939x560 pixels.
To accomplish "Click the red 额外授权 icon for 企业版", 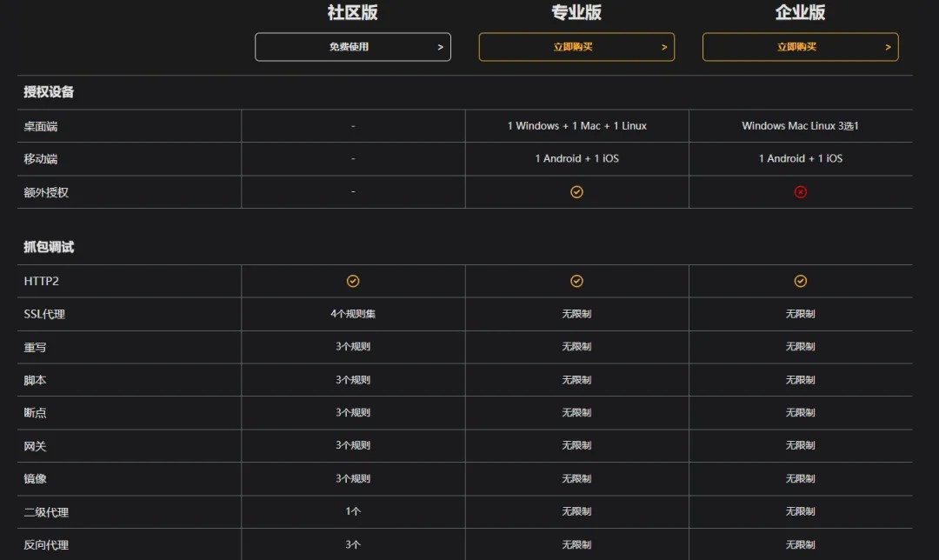I will point(800,192).
